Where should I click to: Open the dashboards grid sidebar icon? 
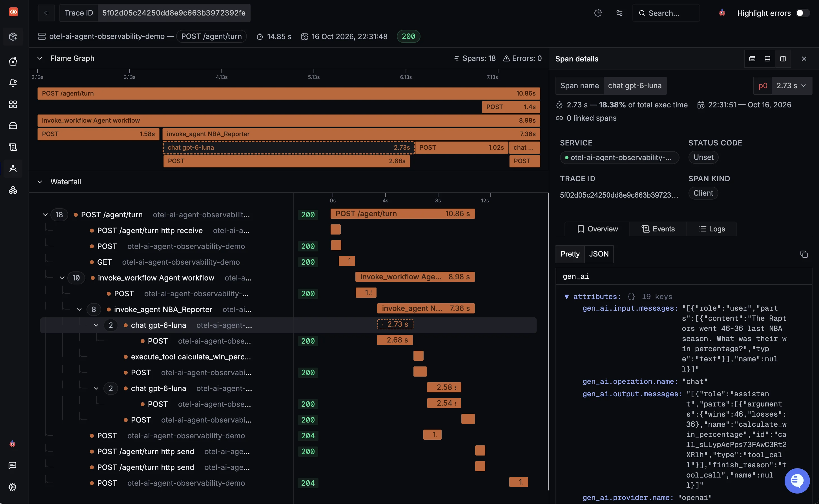point(13,104)
